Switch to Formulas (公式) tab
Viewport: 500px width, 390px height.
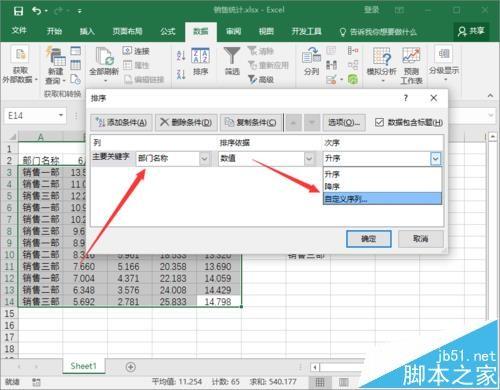pyautogui.click(x=167, y=31)
